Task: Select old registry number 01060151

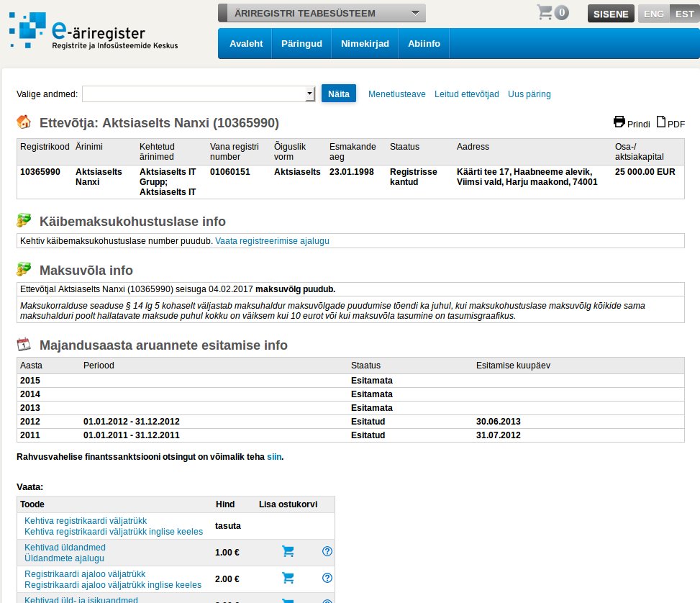Action: (230, 172)
